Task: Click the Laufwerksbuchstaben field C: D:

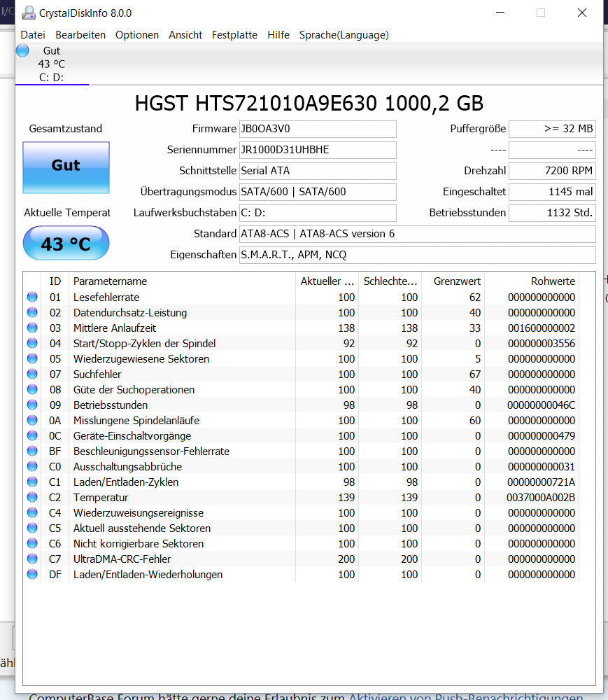Action: click(x=318, y=213)
